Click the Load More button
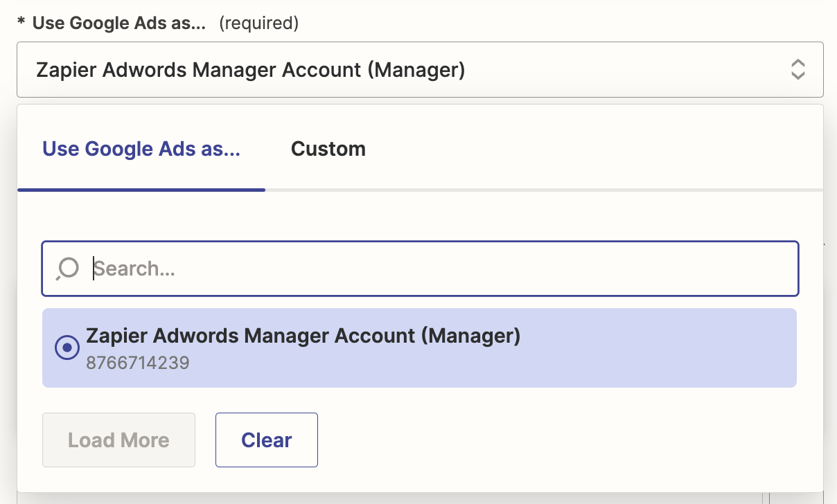The width and height of the screenshot is (837, 504). (118, 440)
